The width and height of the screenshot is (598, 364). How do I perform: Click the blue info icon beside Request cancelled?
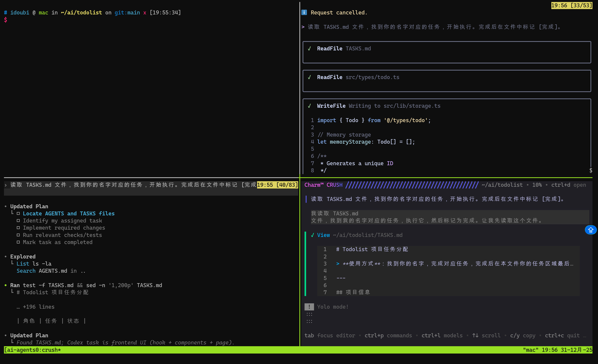[304, 12]
